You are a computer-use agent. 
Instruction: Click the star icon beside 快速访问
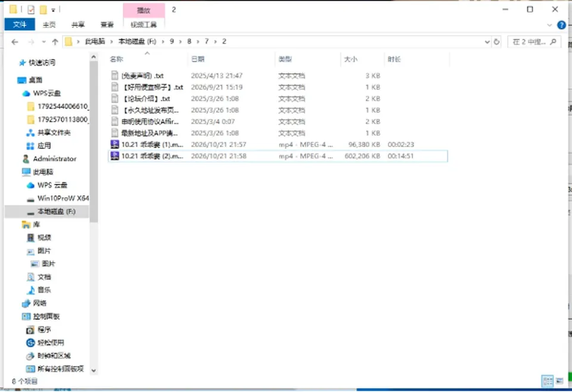click(22, 63)
